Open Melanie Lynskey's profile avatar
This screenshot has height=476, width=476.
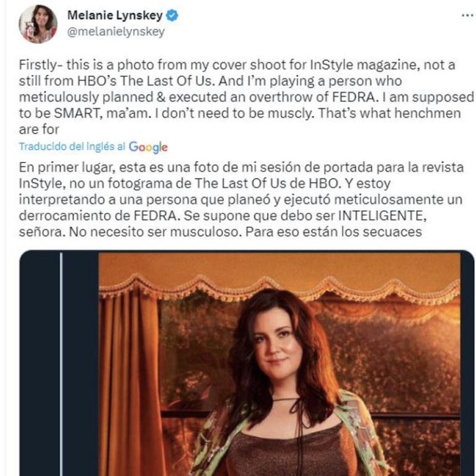point(38,24)
